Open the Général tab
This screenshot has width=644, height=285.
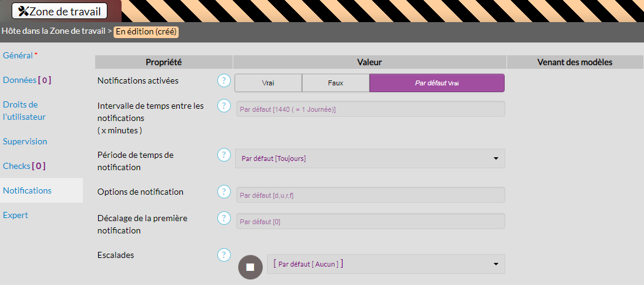[18, 55]
